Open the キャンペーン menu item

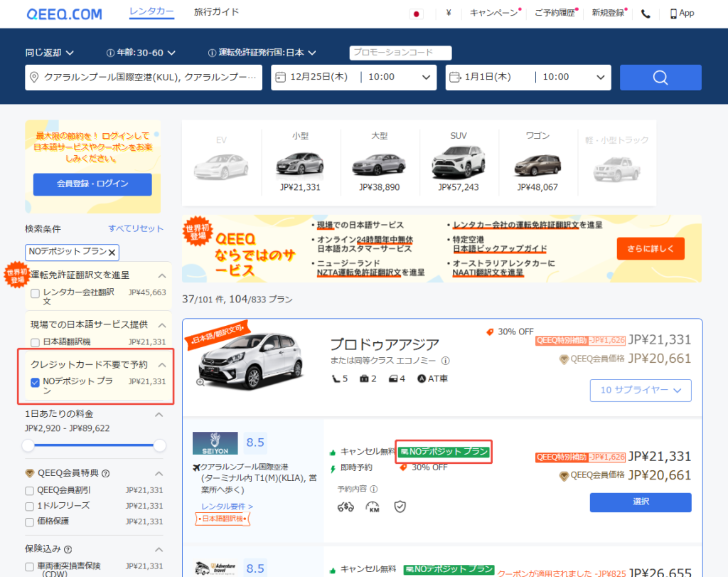pos(494,14)
